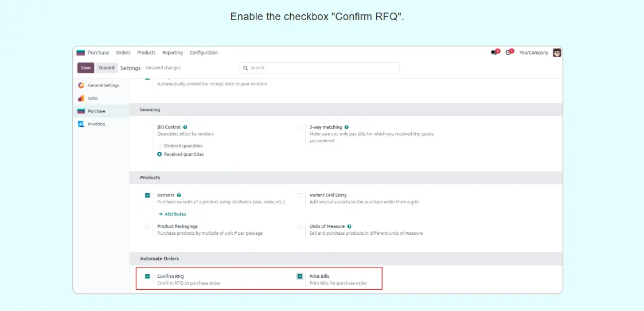Open the Products dropdown menu
This screenshot has height=311, width=644.
click(x=146, y=53)
